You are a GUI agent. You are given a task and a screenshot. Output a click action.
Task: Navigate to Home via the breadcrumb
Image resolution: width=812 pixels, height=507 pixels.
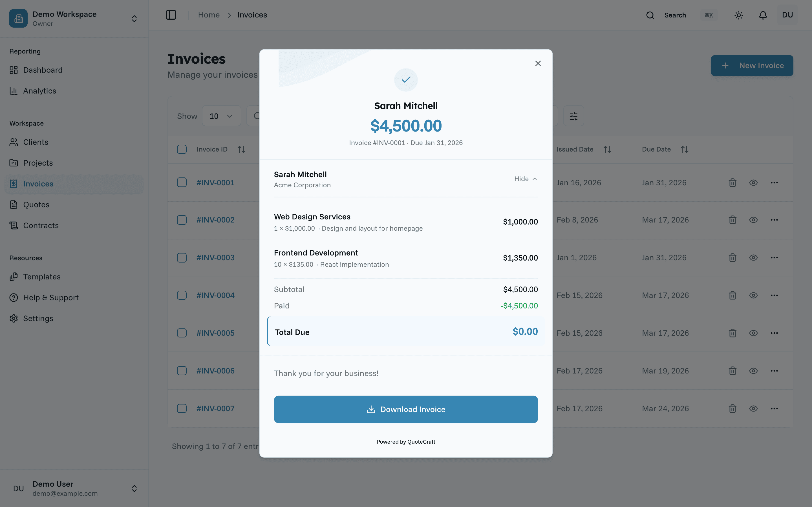click(x=209, y=15)
